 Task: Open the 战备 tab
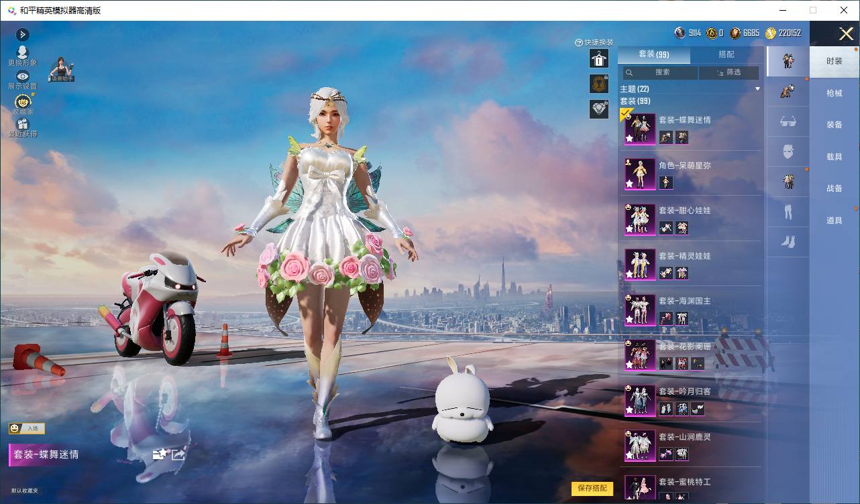coord(835,188)
